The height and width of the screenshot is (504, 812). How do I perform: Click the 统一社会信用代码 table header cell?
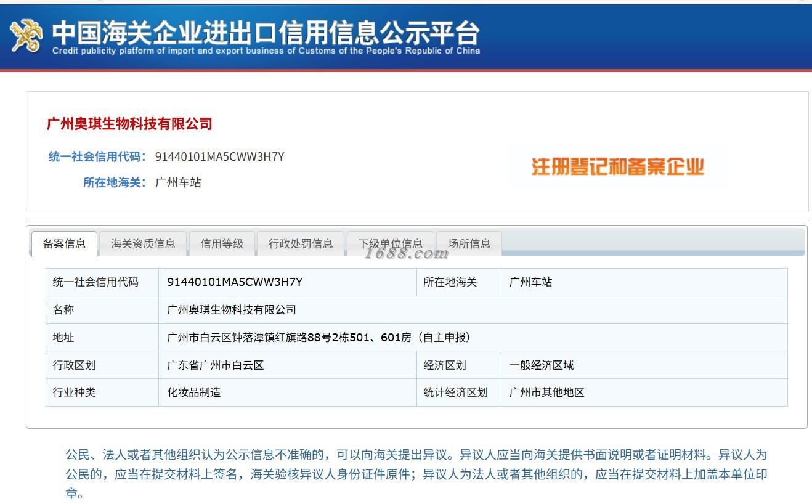point(102,282)
